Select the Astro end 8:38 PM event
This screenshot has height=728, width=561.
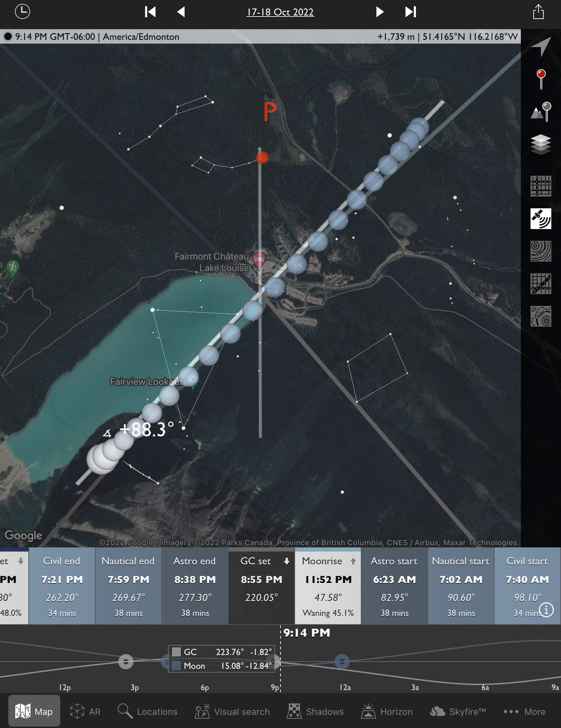[195, 586]
